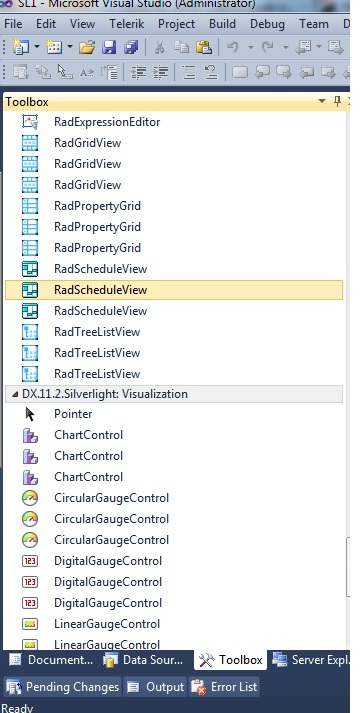This screenshot has width=363, height=713.
Task: Switch to the Server Explorer tab
Action: (310, 660)
